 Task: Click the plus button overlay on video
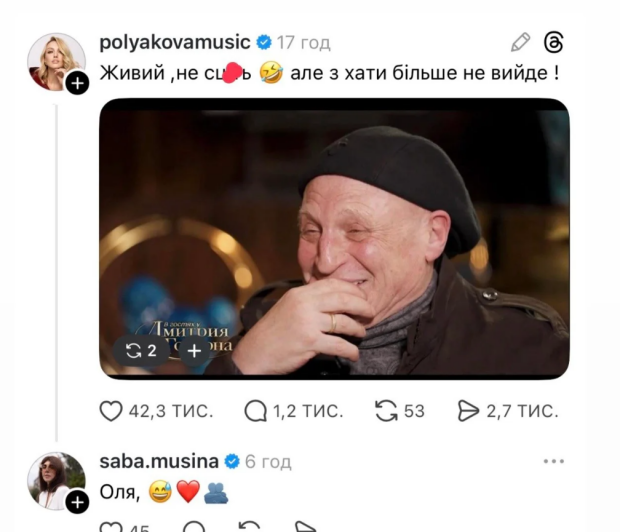click(x=194, y=351)
